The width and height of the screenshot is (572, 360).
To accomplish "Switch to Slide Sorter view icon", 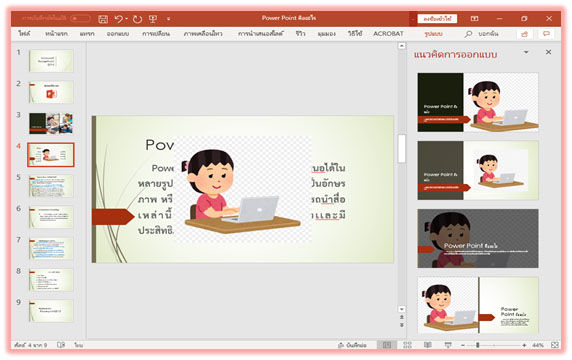I will tap(407, 345).
